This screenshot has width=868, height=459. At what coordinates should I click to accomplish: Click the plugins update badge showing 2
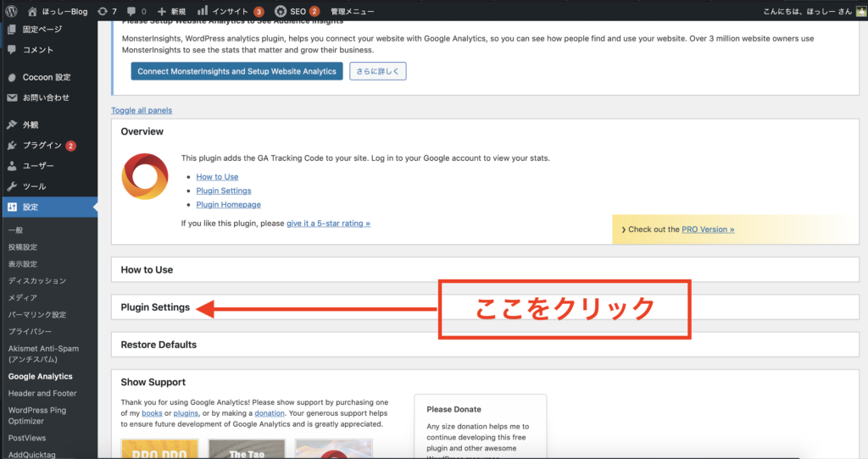point(71,146)
